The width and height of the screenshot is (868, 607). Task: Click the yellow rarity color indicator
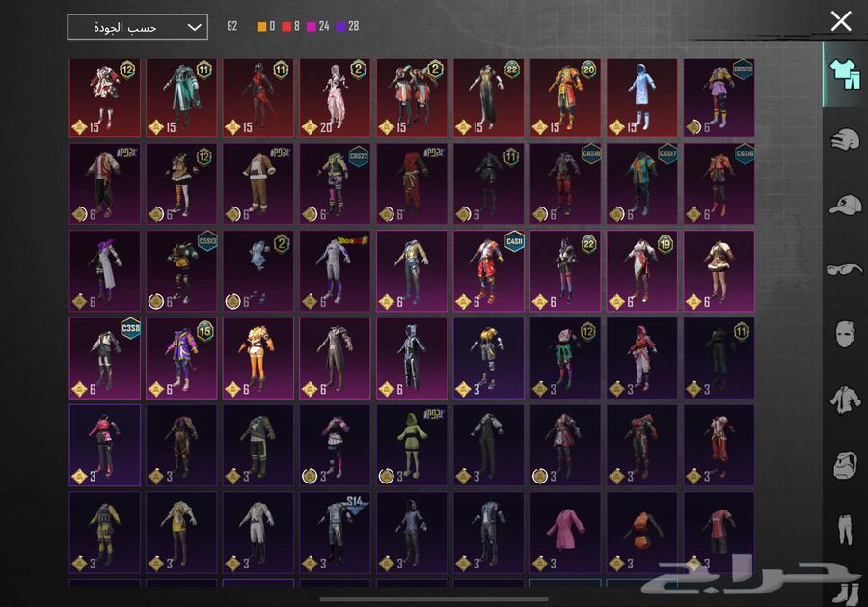261,26
